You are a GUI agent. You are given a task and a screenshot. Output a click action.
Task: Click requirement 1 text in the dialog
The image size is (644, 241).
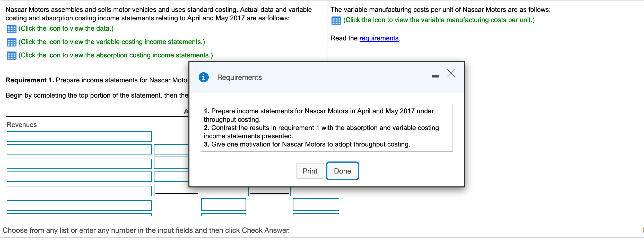pyautogui.click(x=319, y=115)
